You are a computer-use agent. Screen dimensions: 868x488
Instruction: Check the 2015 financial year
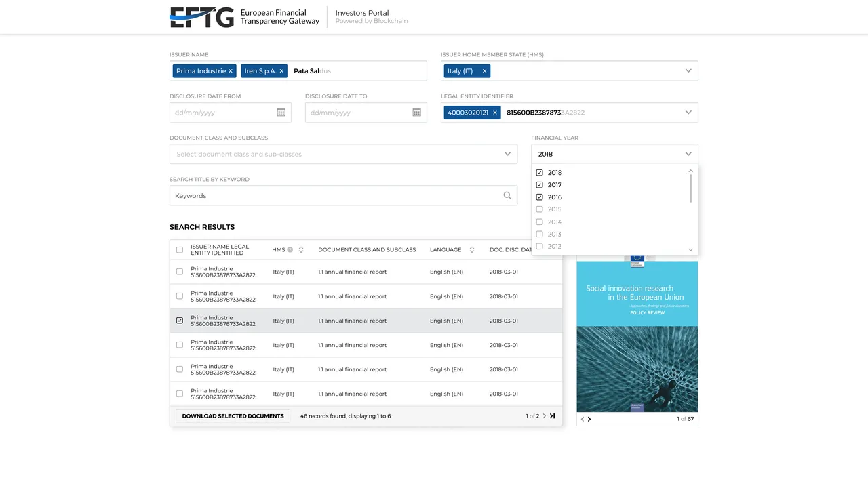click(x=539, y=209)
